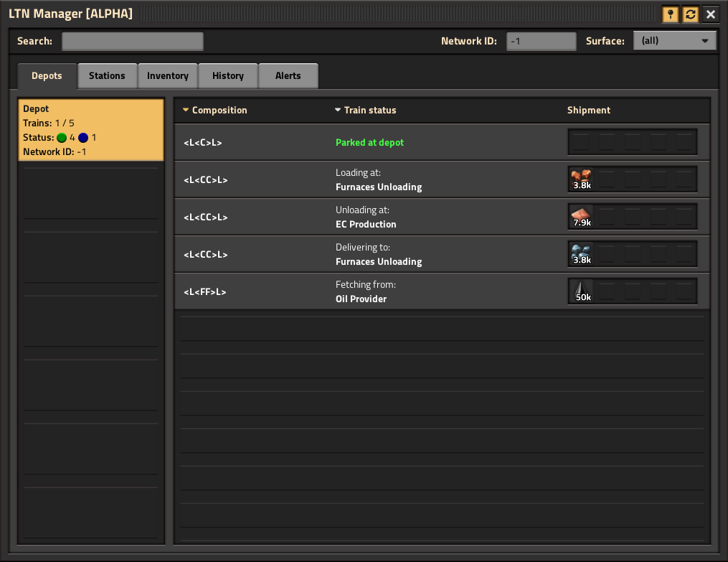Select the copper plate icon showing 7.9k
The height and width of the screenshot is (562, 728).
tap(580, 216)
